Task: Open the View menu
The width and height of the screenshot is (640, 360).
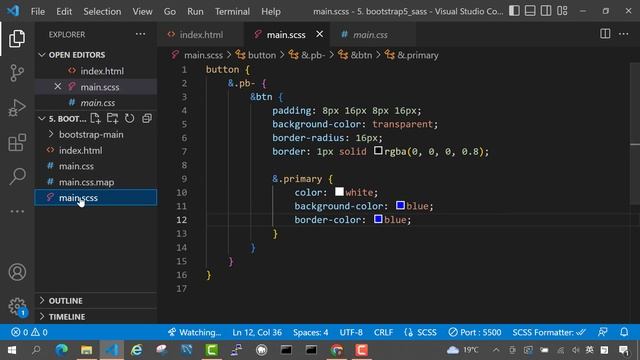Action: [142, 11]
